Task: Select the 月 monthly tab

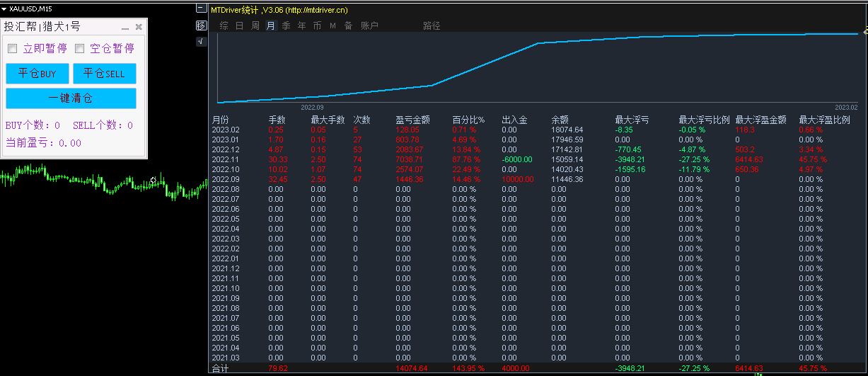Action: click(271, 25)
